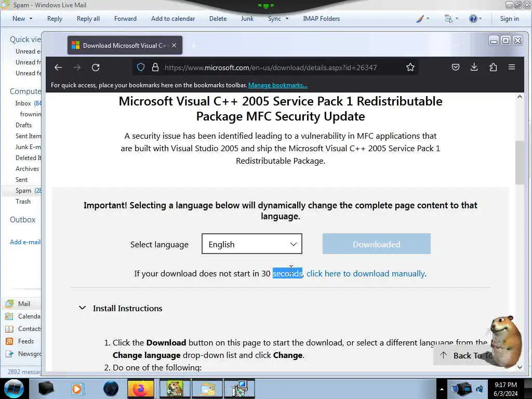This screenshot has height=399, width=532.
Task: Switch to Mail view in Live Mail
Action: coord(22,303)
